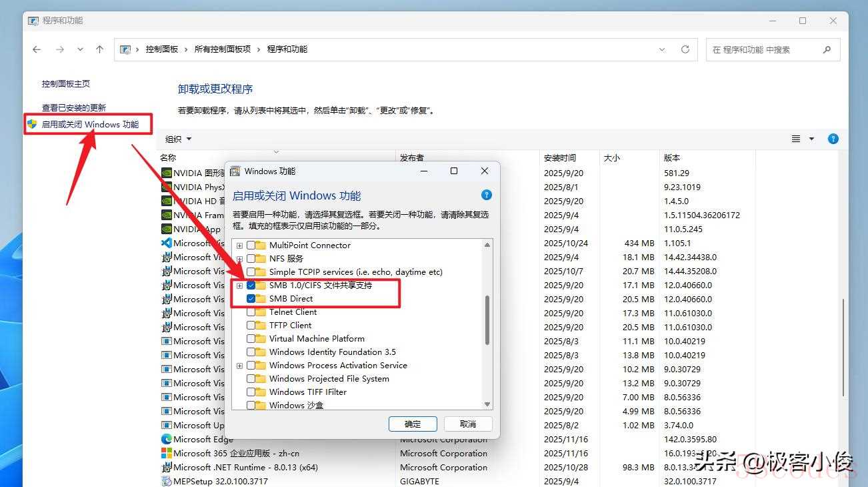The image size is (868, 487).
Task: Click the folder icon beside Windows TIFF IFilter
Action: [x=261, y=392]
